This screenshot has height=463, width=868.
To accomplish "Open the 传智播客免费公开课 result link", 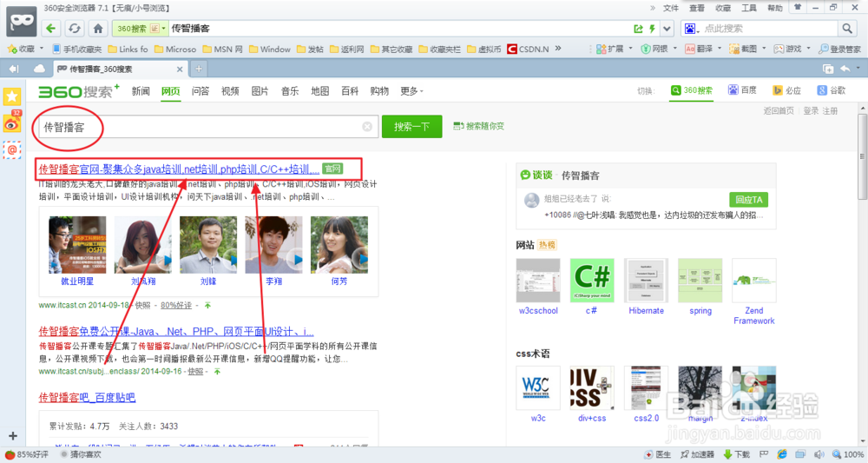I will tap(176, 331).
